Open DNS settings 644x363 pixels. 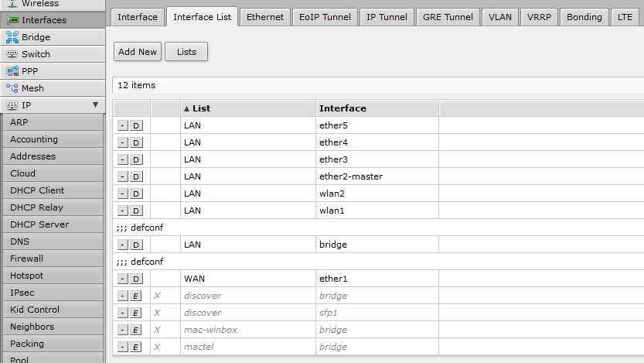53,241
